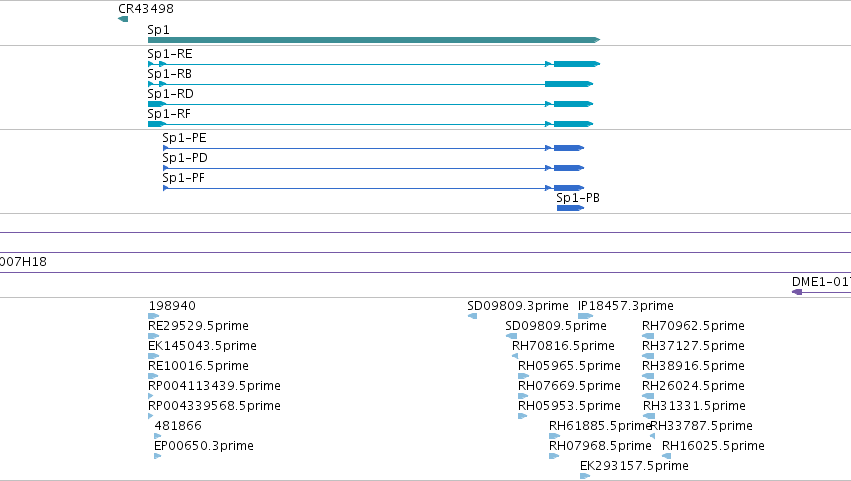Image resolution: width=851 pixels, height=481 pixels.
Task: Select the Sp1-PD protein feature line
Action: 373,168
